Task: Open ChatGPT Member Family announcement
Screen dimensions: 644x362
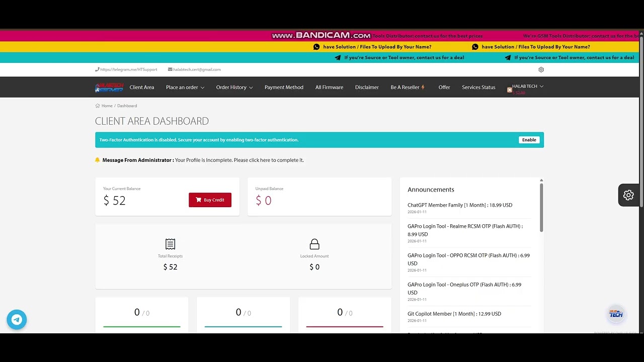Action: [x=460, y=205]
